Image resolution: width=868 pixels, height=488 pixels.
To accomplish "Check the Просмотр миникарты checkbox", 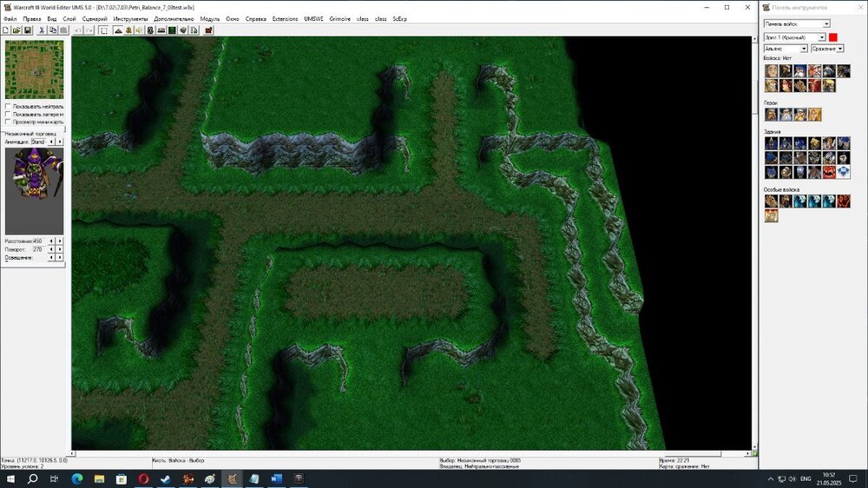I will click(x=9, y=122).
